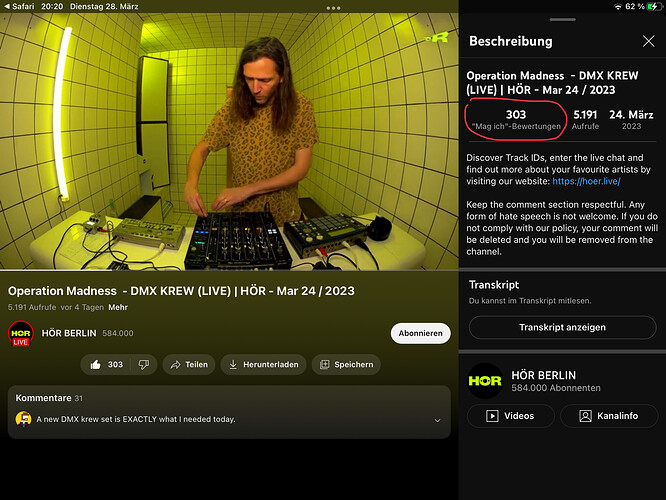Click the video progress bar
Image resolution: width=666 pixels, height=500 pixels.
(x=229, y=270)
